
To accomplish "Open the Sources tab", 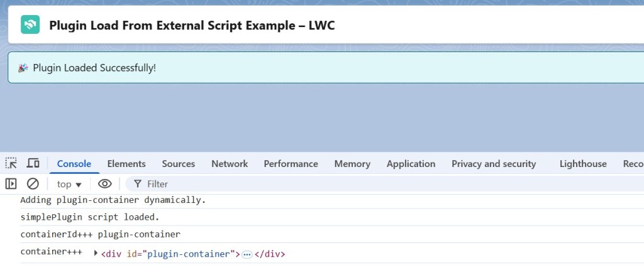I will pyautogui.click(x=179, y=164).
